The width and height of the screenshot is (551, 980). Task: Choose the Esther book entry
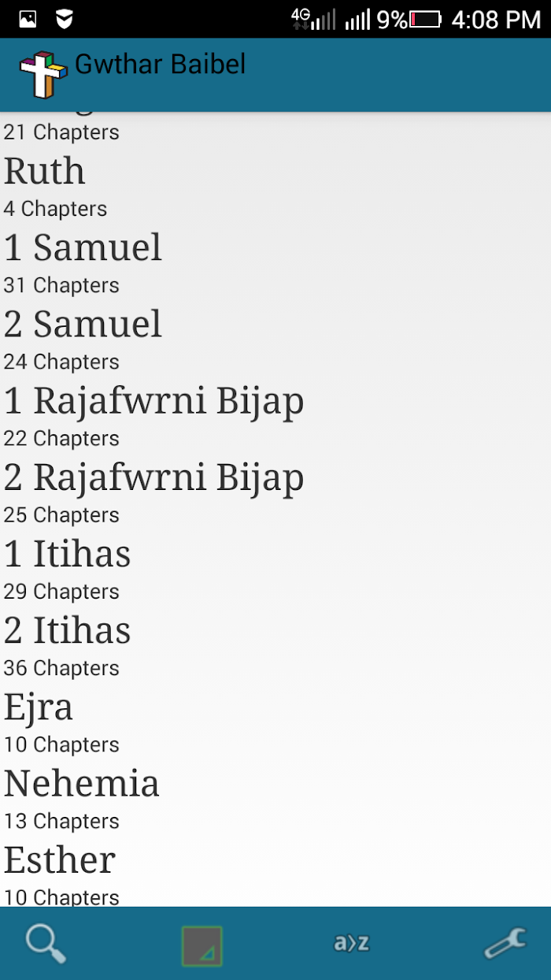click(275, 872)
